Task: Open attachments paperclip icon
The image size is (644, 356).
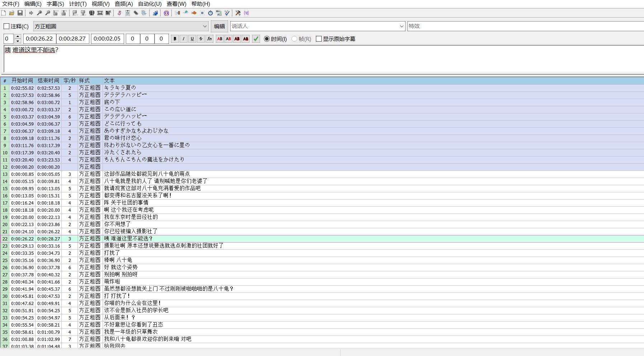Action: tap(136, 13)
